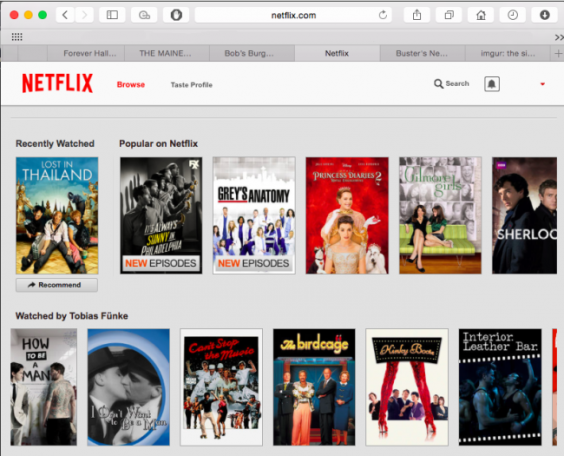This screenshot has height=456, width=564.
Task: Click the Netflix logo
Action: (x=58, y=83)
